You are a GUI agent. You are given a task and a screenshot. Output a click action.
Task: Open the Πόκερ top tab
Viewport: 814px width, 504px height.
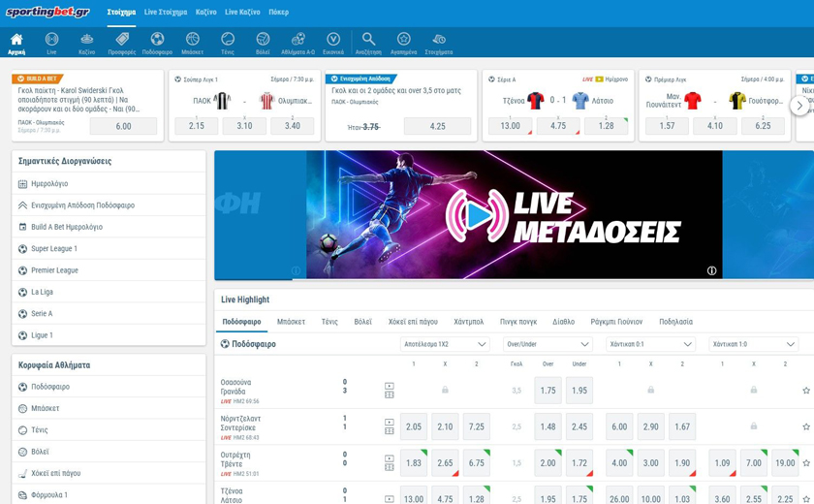point(279,12)
